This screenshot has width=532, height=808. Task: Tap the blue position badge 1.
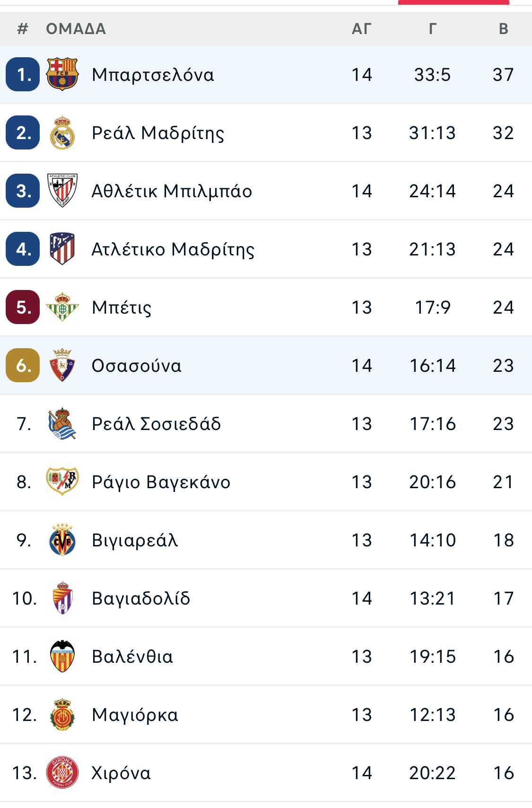(23, 74)
